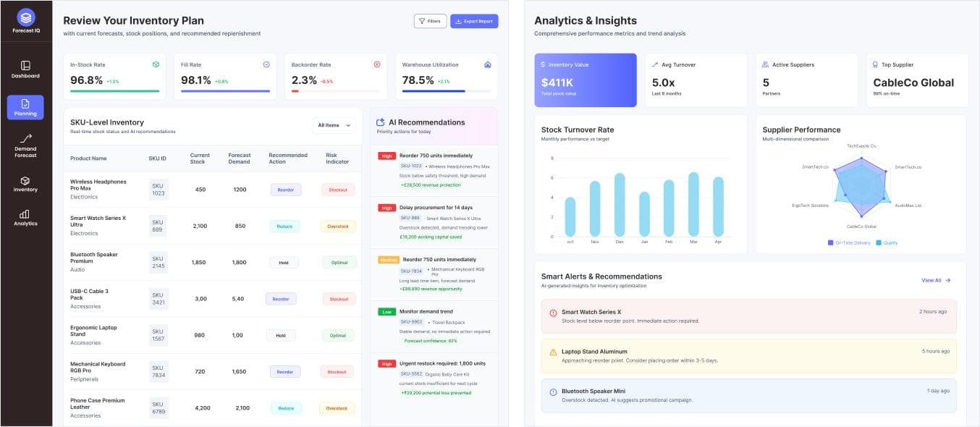Click the In-Stock Rate cube icon
Viewport: 980px width, 427px height.
(156, 64)
